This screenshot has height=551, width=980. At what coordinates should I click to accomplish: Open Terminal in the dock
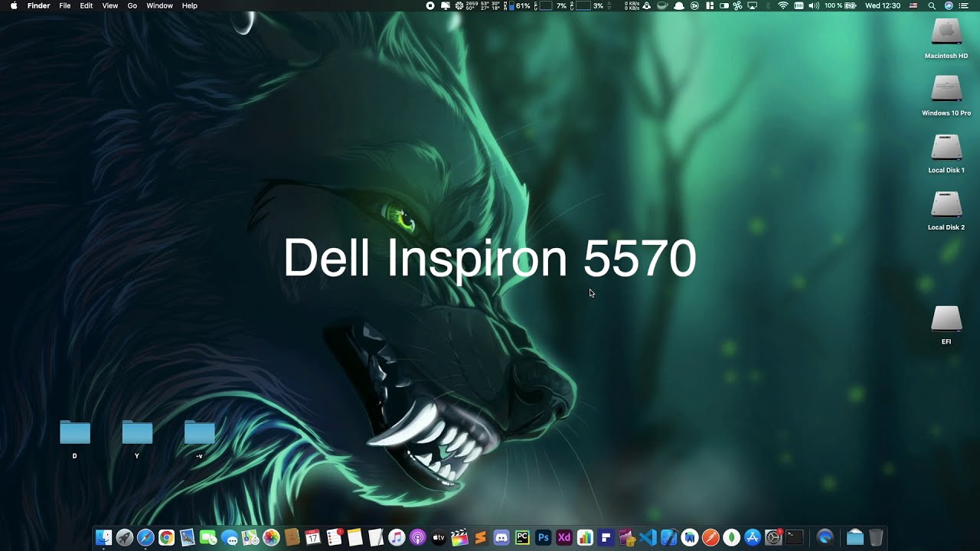click(794, 538)
